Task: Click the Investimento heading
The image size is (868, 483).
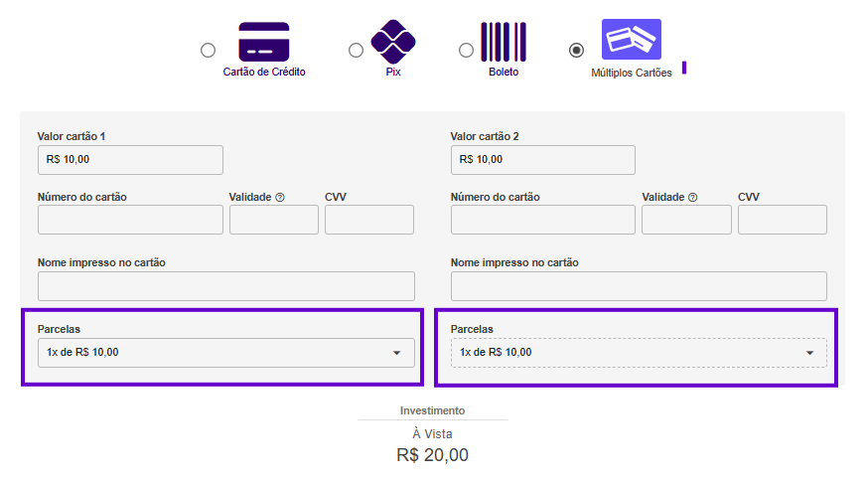Action: (x=432, y=410)
